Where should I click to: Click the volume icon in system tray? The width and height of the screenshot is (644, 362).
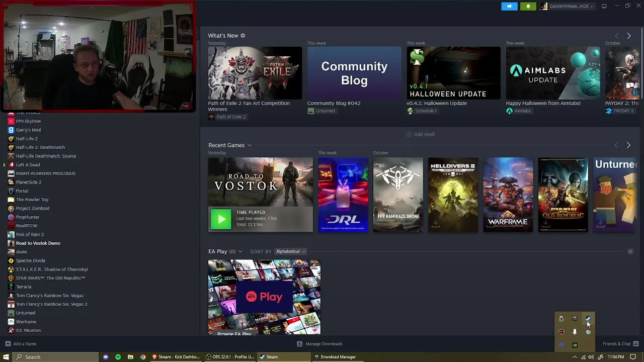(592, 357)
